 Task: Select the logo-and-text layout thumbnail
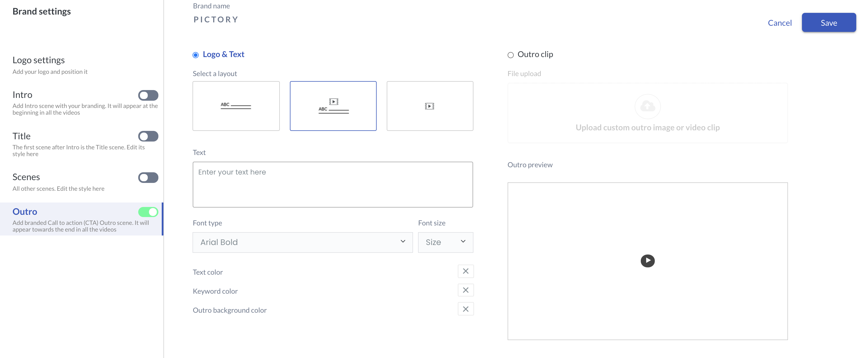click(x=333, y=106)
